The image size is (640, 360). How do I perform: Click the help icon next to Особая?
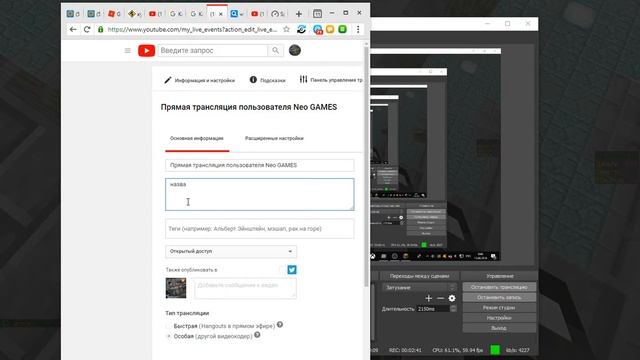(x=257, y=335)
